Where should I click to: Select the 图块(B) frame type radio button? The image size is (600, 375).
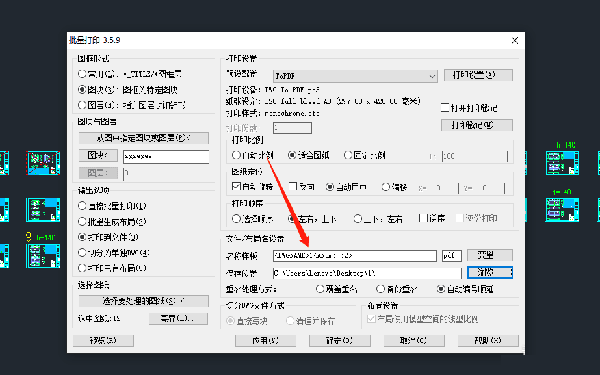pyautogui.click(x=82, y=90)
